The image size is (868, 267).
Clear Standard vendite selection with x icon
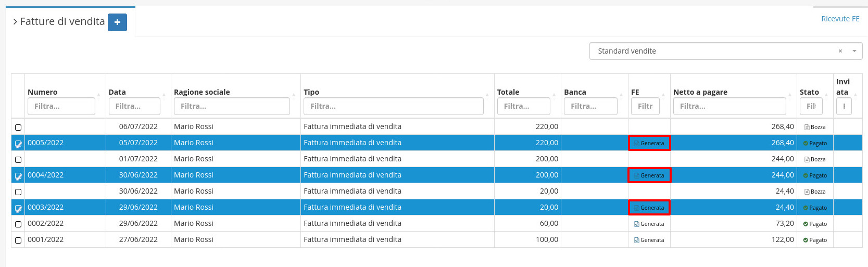pos(840,51)
